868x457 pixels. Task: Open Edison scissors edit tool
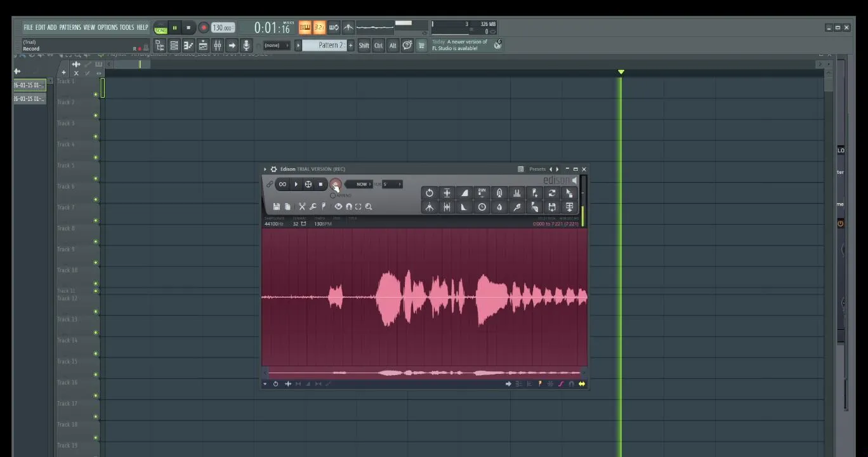302,206
